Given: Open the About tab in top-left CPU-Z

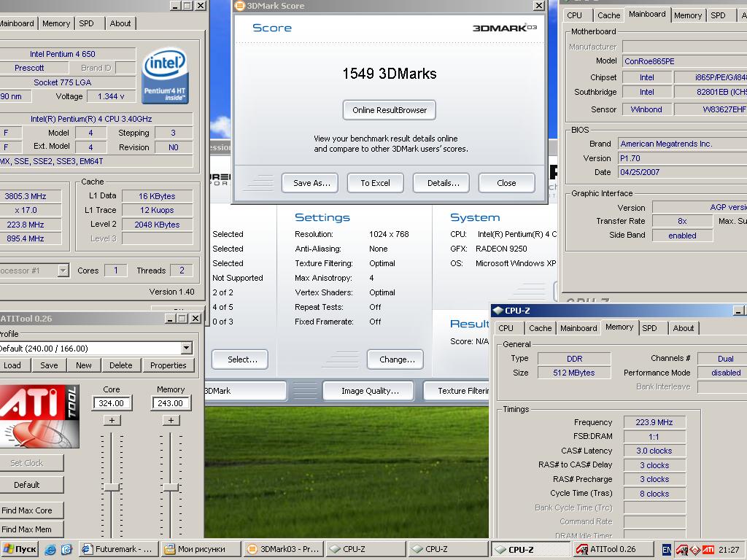Looking at the screenshot, I should pos(120,23).
